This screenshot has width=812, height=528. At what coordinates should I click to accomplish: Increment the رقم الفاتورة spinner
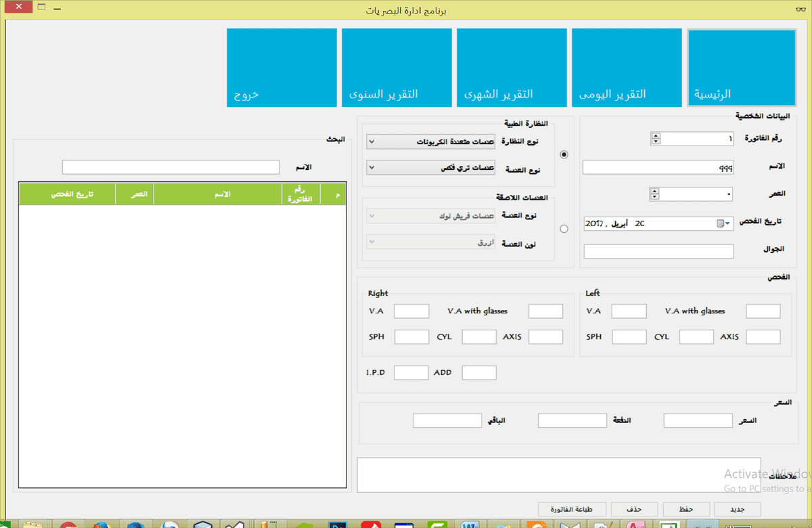(654, 135)
